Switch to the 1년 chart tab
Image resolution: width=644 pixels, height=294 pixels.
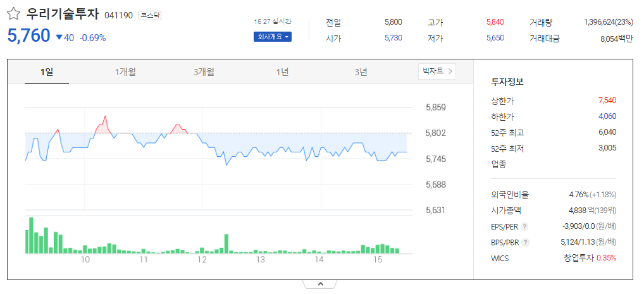(x=282, y=72)
